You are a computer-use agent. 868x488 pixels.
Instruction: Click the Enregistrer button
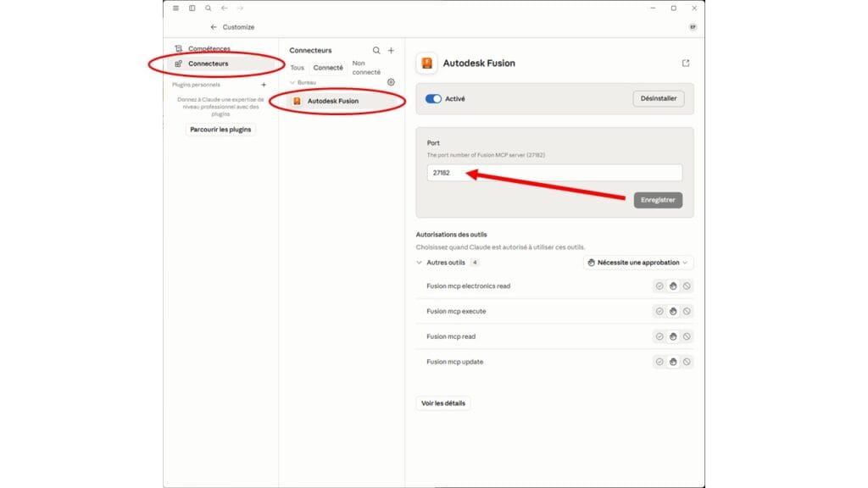tap(658, 200)
